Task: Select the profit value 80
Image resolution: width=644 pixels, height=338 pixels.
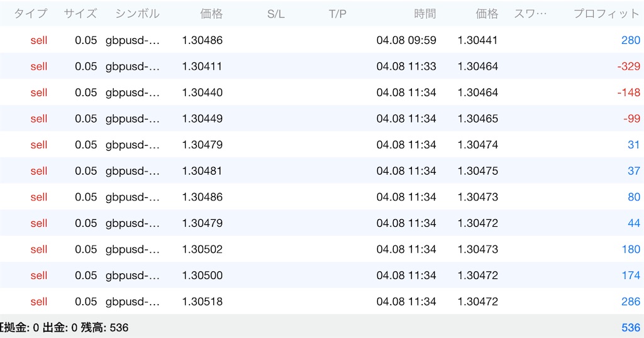Action: tap(634, 197)
